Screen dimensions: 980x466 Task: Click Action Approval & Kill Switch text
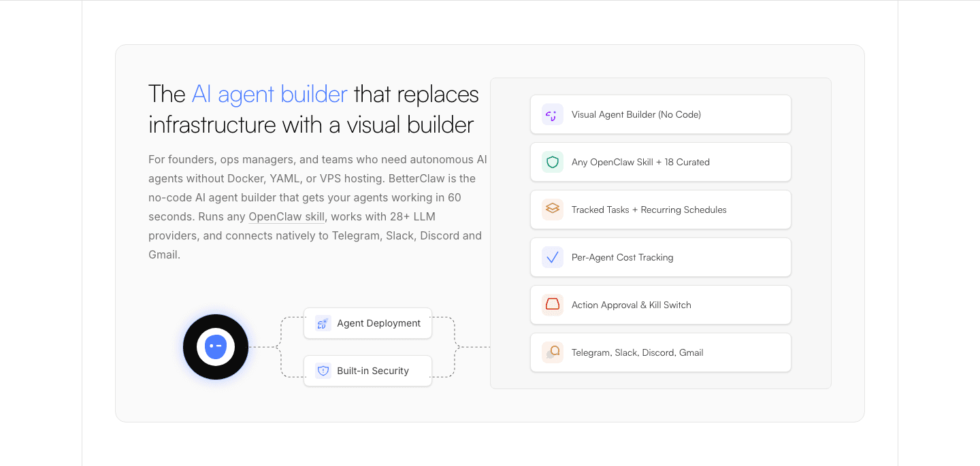[632, 305]
